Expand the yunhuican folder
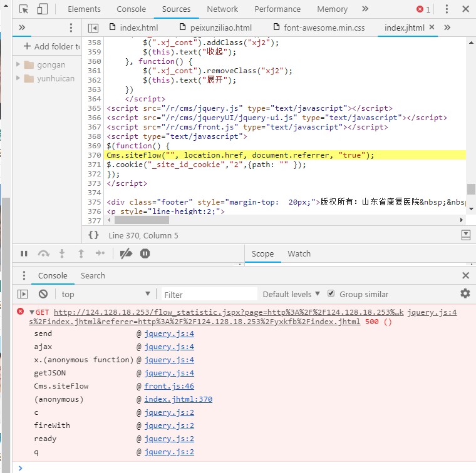The width and height of the screenshot is (476, 473). point(18,79)
